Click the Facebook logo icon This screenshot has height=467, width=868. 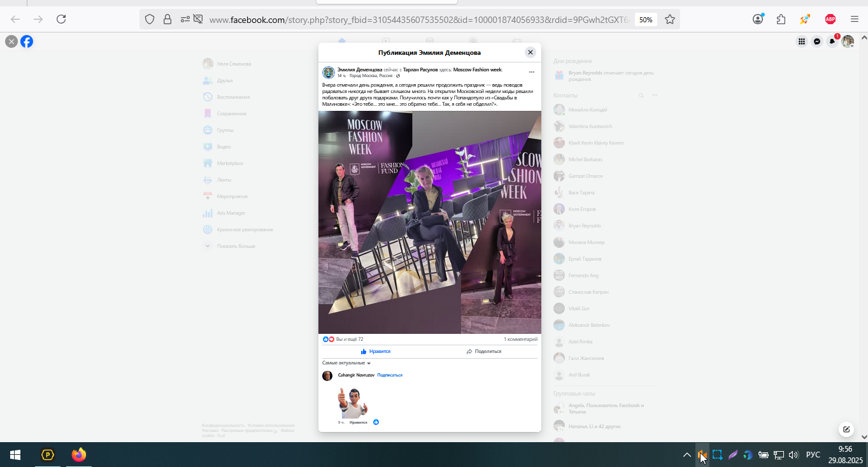click(x=27, y=41)
